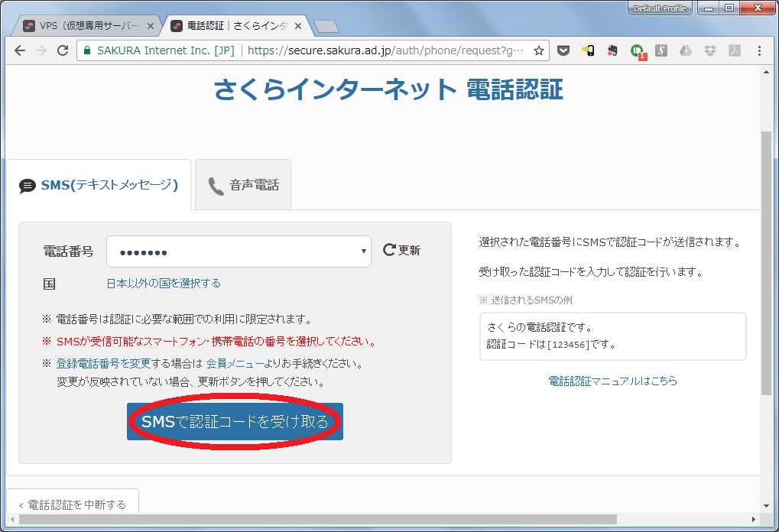Click the horizontal scrollbar left arrow

(x=12, y=519)
